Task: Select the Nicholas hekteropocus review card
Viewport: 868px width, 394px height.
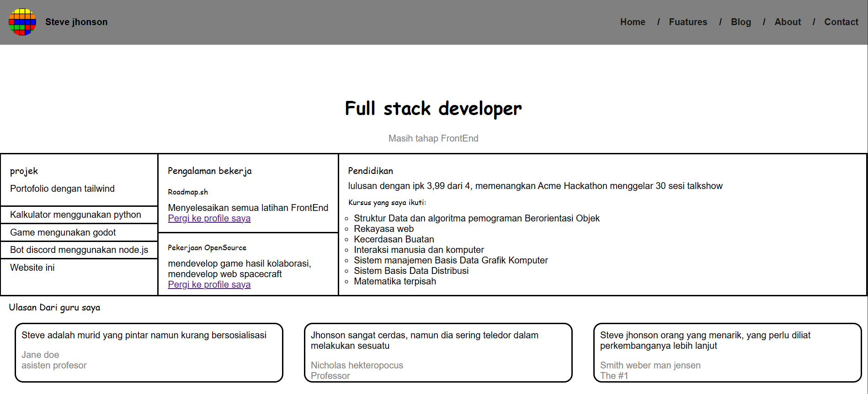Action: coord(438,352)
